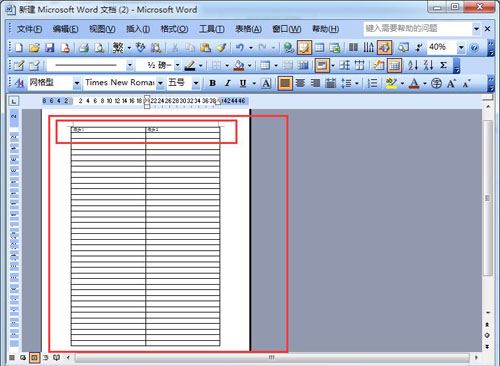The width and height of the screenshot is (500, 366).
Task: Open the 插入(I) menu
Action: point(138,29)
